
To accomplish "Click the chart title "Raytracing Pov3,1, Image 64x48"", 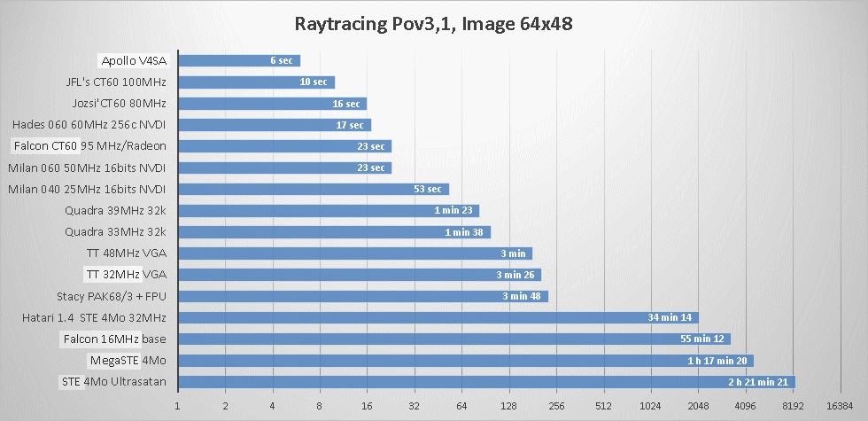I will tap(433, 24).
